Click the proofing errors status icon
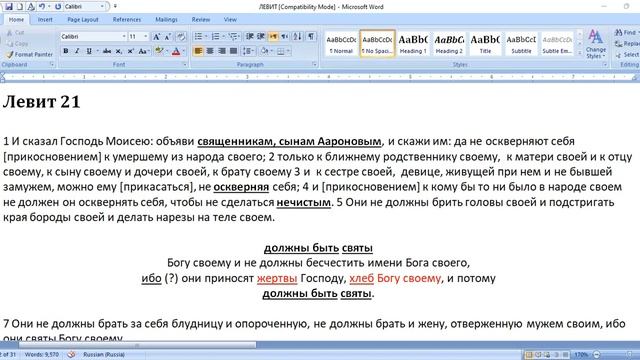Image resolution: width=640 pixels, height=360 pixels. 71,355
